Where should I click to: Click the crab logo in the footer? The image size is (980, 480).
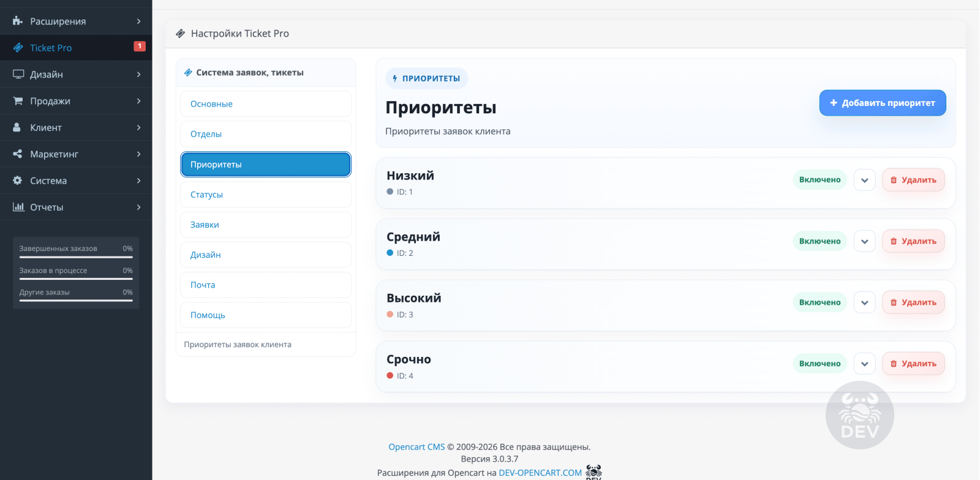click(x=594, y=472)
